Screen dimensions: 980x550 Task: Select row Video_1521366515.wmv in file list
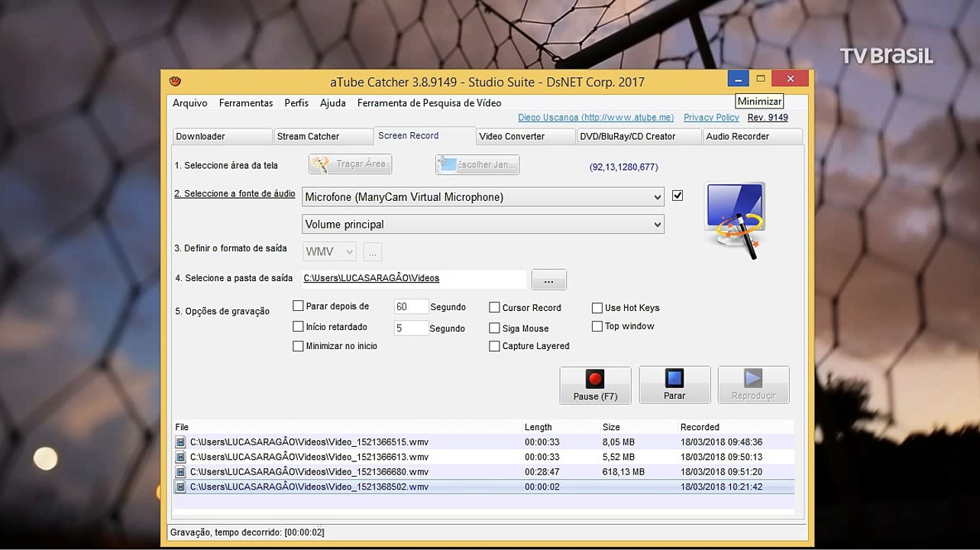[484, 442]
